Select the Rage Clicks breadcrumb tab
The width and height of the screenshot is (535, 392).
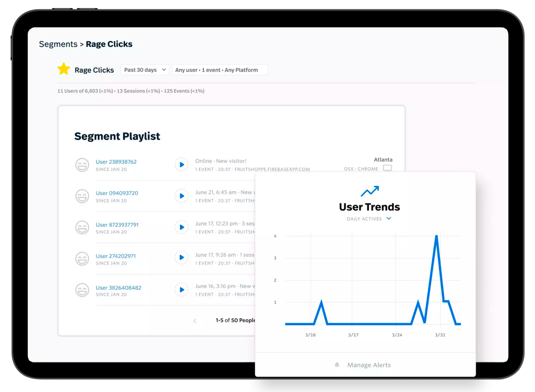click(109, 44)
